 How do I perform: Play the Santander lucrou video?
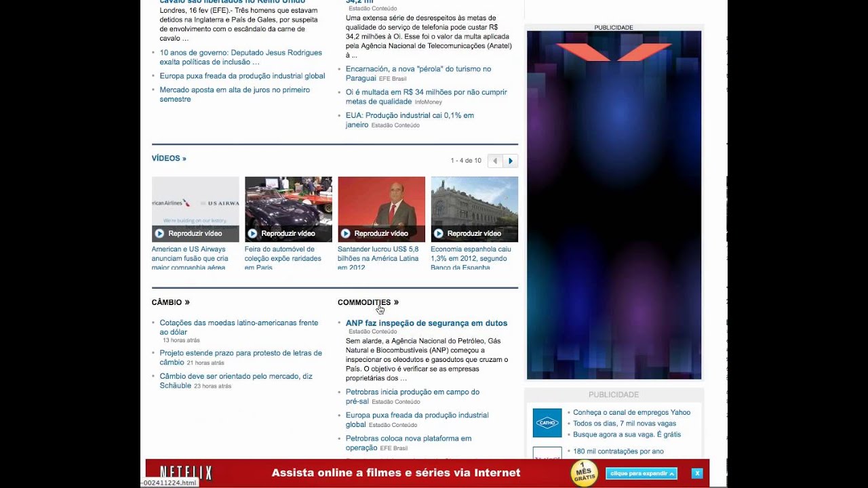pos(381,233)
